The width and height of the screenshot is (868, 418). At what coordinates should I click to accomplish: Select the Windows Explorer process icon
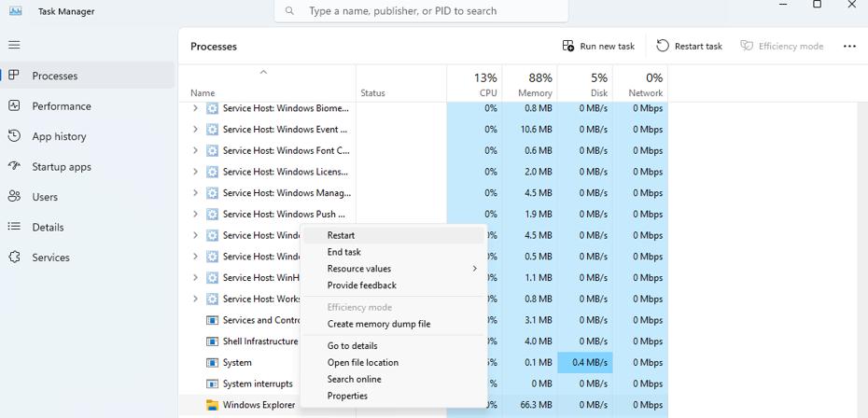[212, 405]
